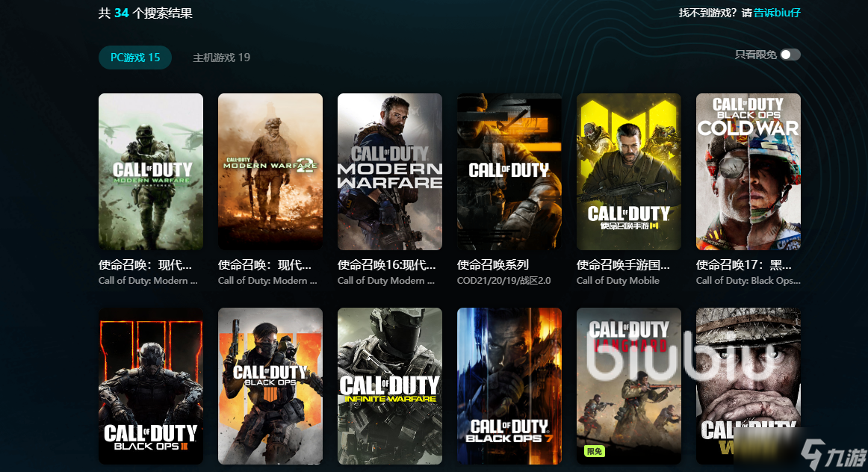Open the 告诉biu仔 link
The image size is (868, 472).
click(777, 13)
